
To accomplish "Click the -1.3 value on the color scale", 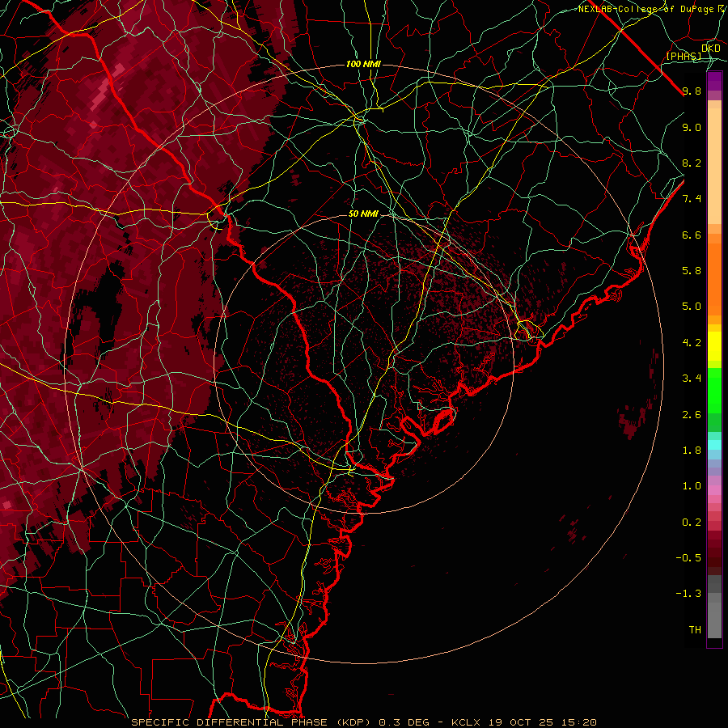I will click(688, 594).
